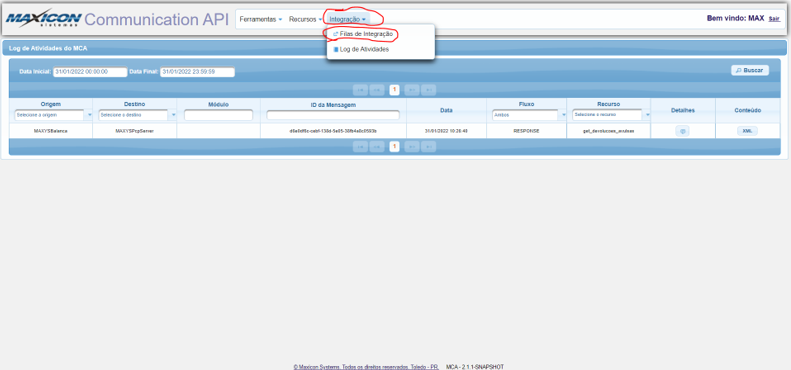Click the Buscar button
791x370 pixels.
point(750,70)
